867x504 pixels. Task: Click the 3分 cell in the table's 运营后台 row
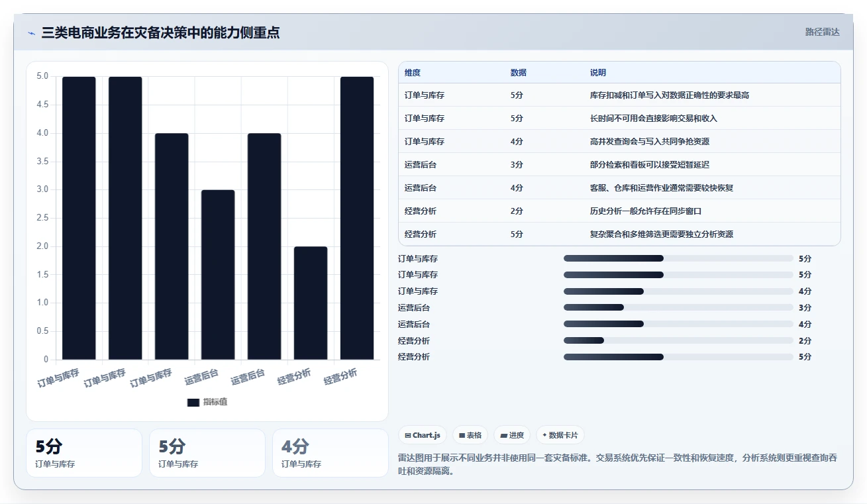click(517, 165)
